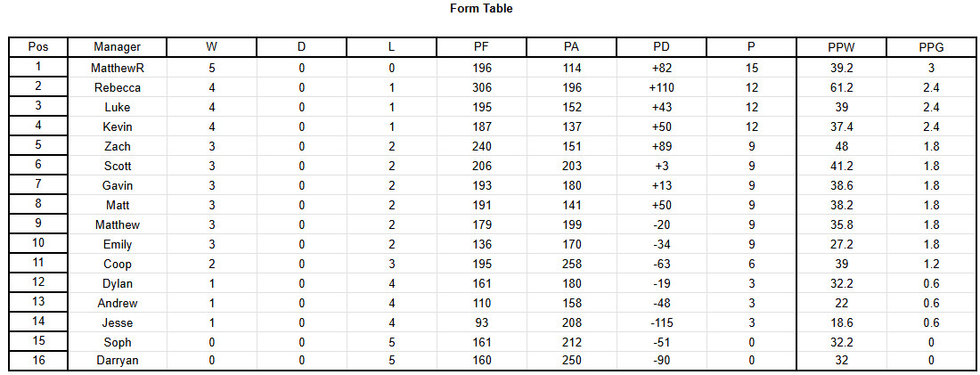Select the PD column header
Image resolution: width=980 pixels, height=375 pixels.
(x=661, y=47)
